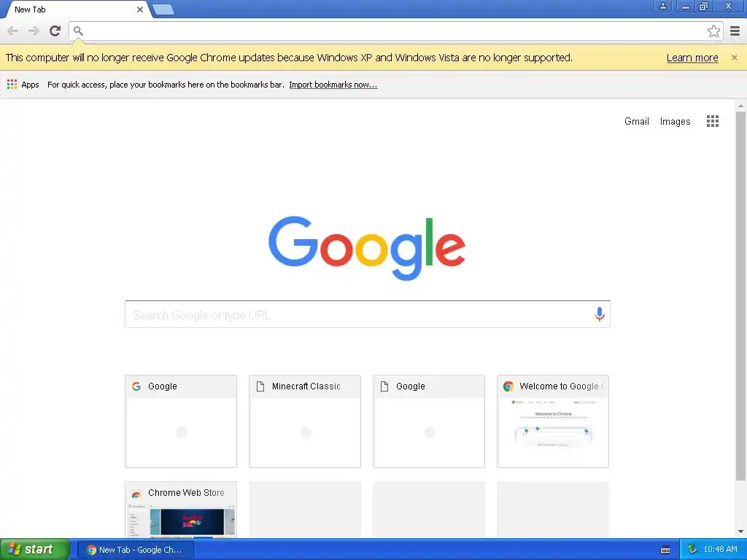Dismiss the Windows XP update warning bar
Screen dimensions: 747x560
coord(734,58)
